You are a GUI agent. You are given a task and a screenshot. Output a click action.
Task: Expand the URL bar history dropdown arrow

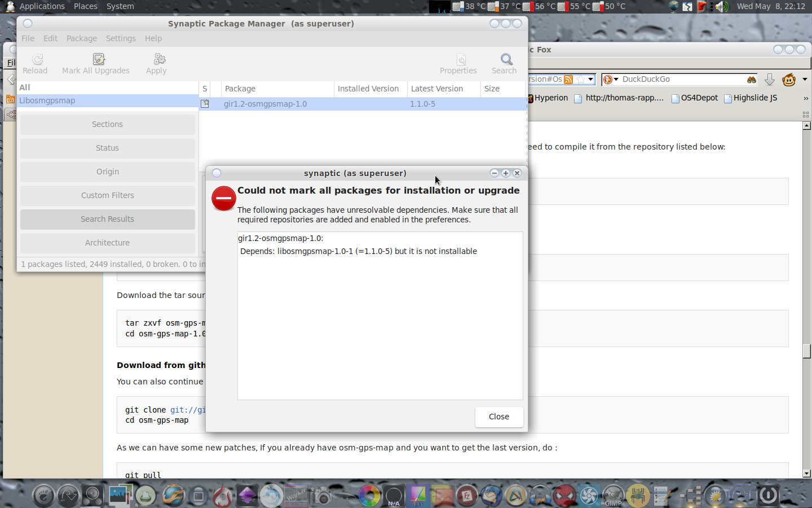pos(590,80)
